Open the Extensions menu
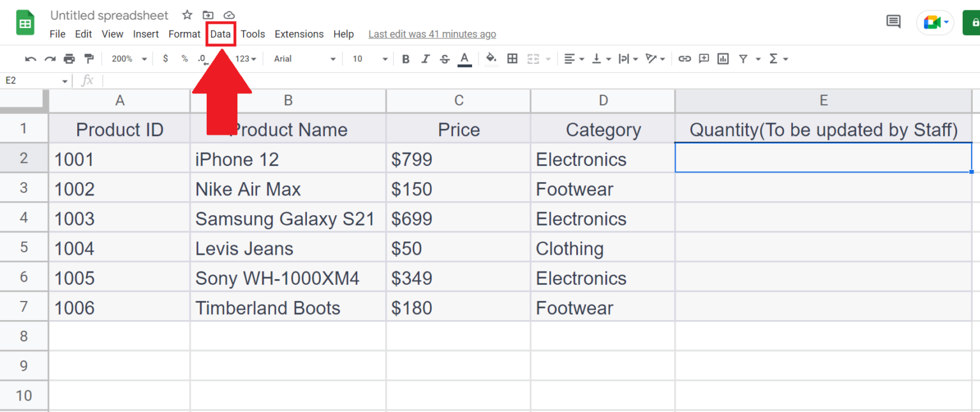Image resolution: width=980 pixels, height=412 pixels. [x=299, y=34]
